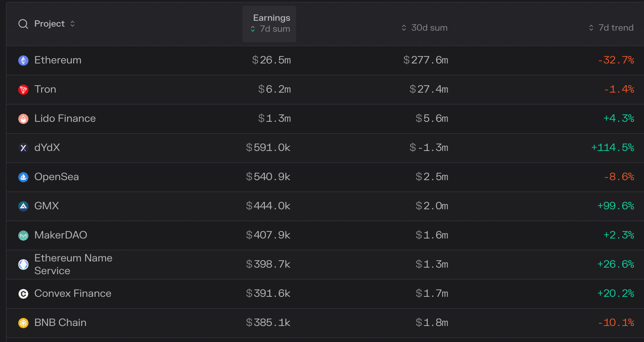Click the Ethereum logo icon
This screenshot has height=342, width=644.
(x=23, y=61)
